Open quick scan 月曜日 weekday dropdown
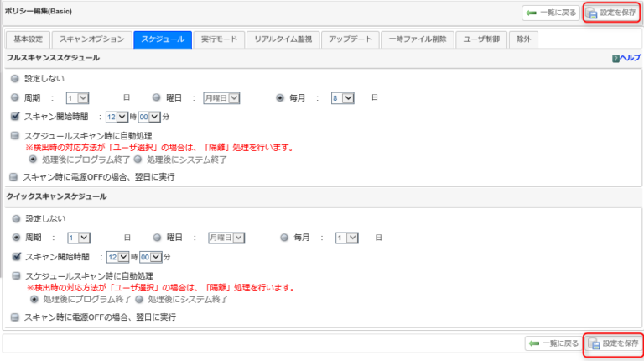The width and height of the screenshot is (644, 361). point(226,238)
